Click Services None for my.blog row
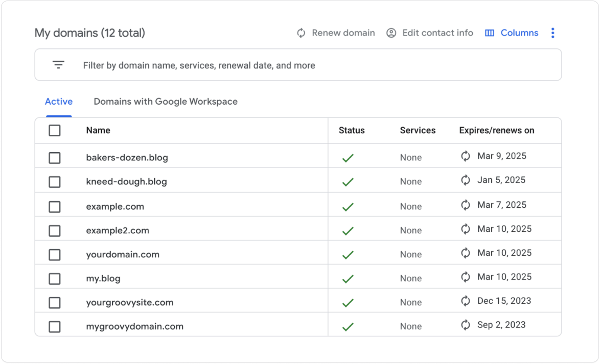This screenshot has height=364, width=600. (410, 278)
